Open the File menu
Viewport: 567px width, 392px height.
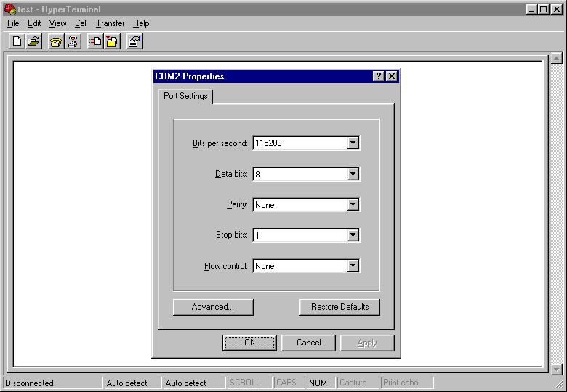(x=13, y=23)
